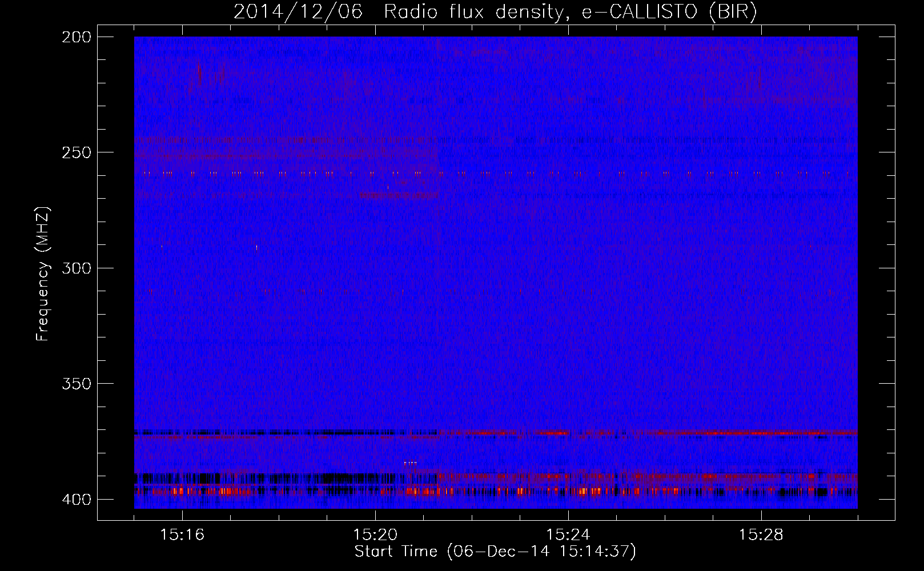
Task: Click the '15:28' time tick label
Action: (x=761, y=535)
